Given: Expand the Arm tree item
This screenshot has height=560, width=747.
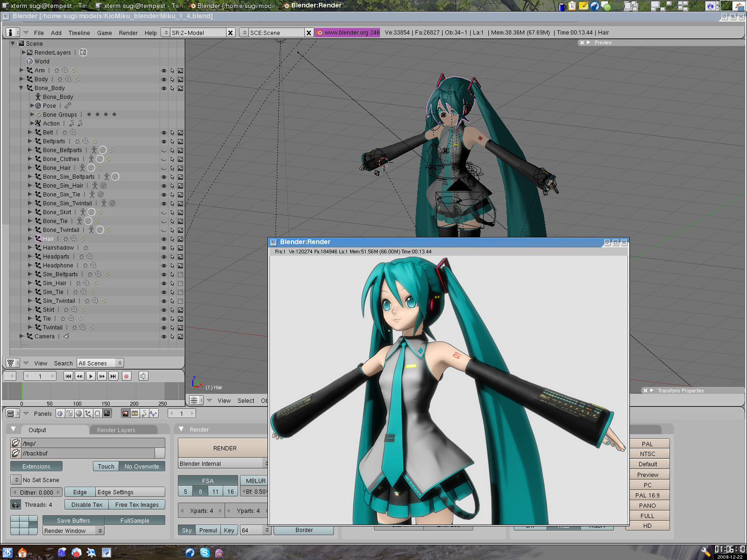Looking at the screenshot, I should [21, 70].
